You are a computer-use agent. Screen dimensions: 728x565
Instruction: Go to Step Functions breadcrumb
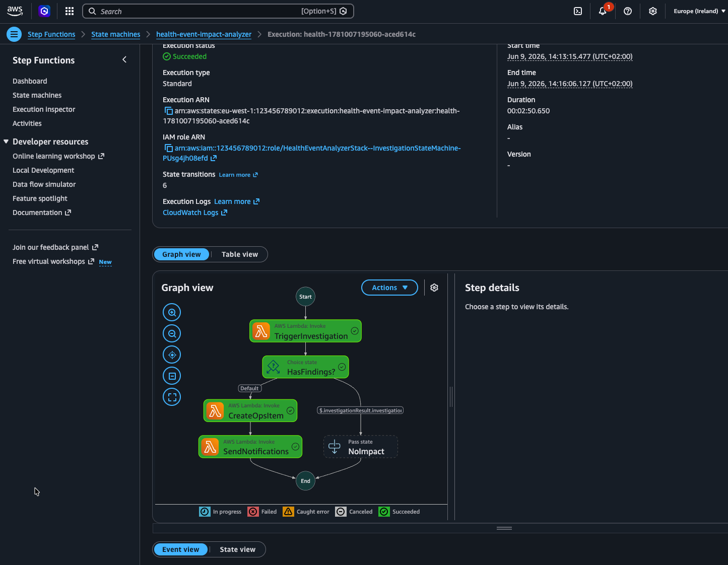[x=51, y=34]
